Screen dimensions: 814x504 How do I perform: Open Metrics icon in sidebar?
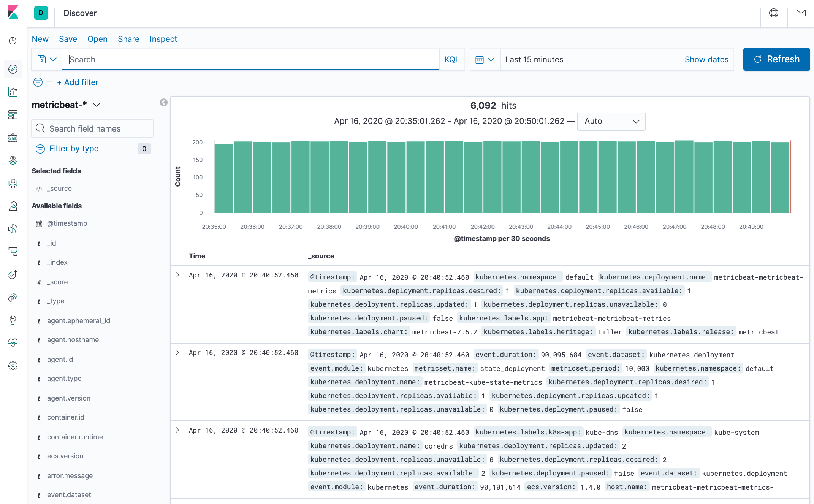coord(13,206)
